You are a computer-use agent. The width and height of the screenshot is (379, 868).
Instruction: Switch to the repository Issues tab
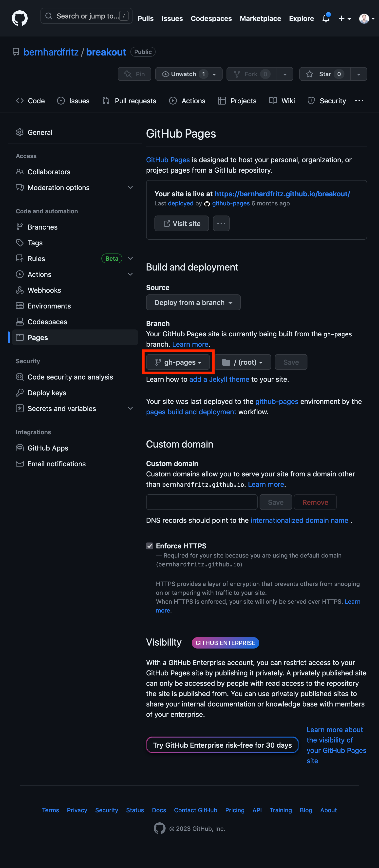click(73, 101)
